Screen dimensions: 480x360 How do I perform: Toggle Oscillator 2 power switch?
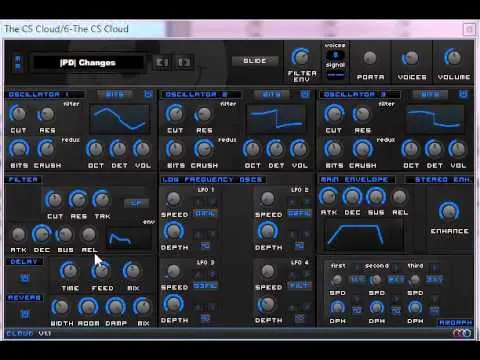click(305, 94)
